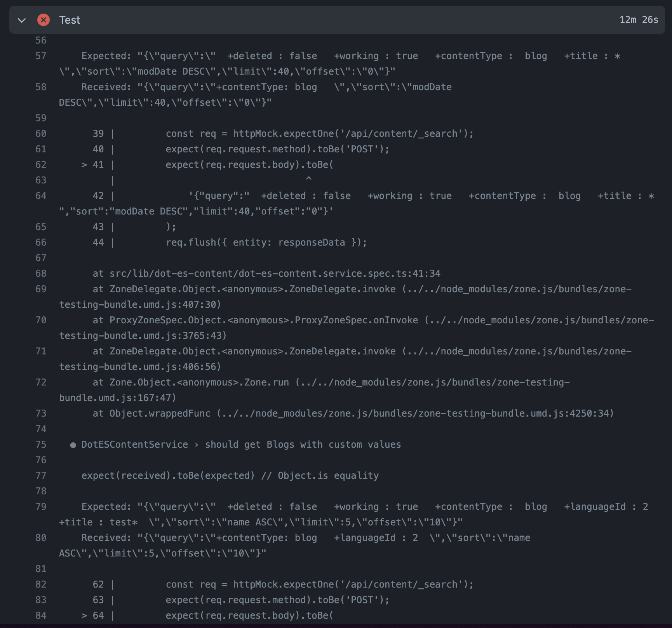Click the "Received:" text on line 58
672x628 pixels.
click(x=106, y=87)
